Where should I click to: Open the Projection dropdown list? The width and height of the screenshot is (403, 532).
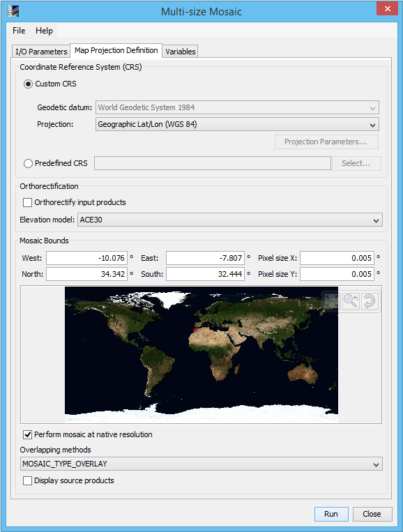coord(237,125)
